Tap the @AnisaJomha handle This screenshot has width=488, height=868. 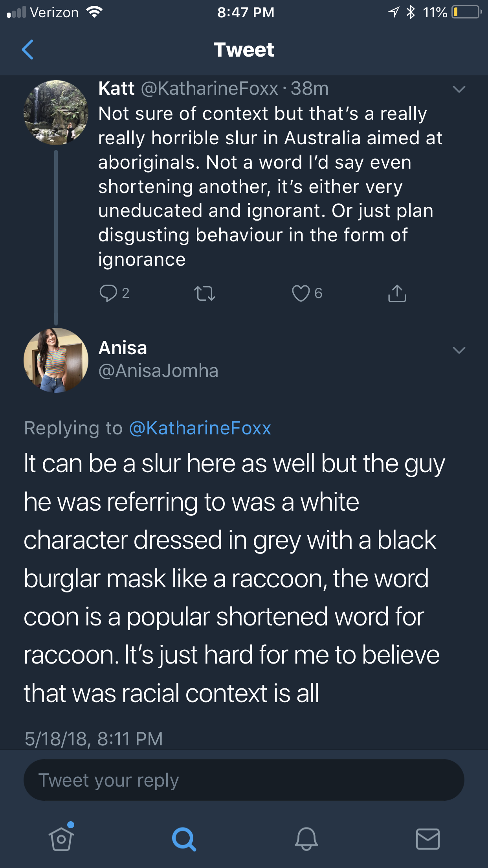point(158,371)
